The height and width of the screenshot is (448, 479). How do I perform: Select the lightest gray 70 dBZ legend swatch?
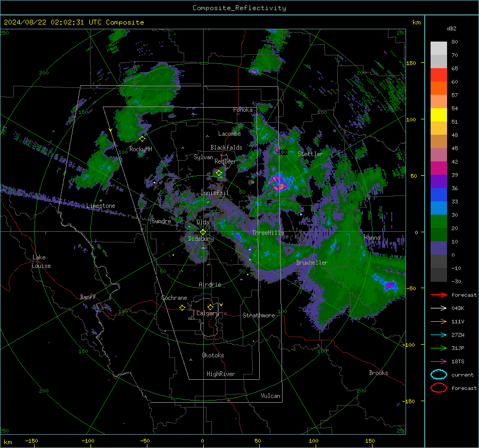(439, 48)
